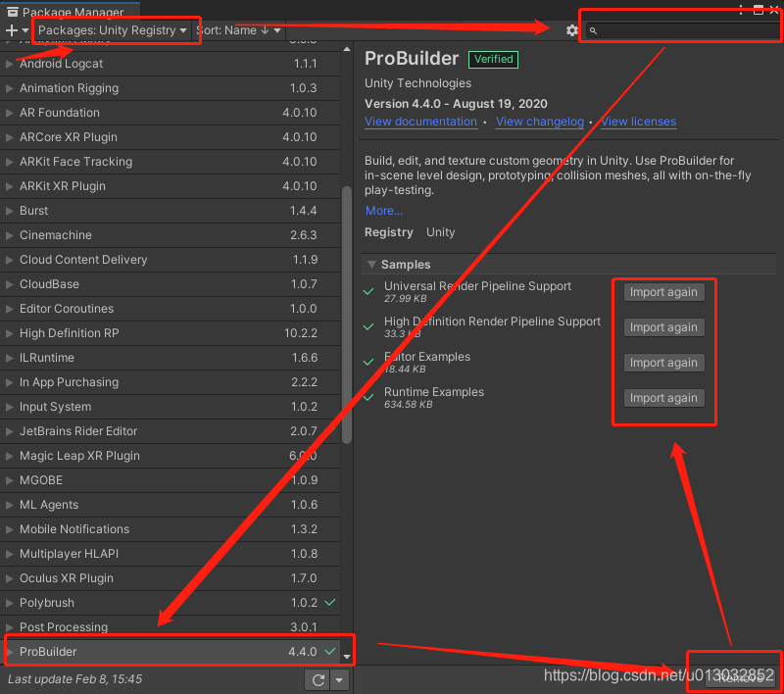Viewport: 784px width, 694px height.
Task: Click the green checkmark beside Polybrush
Action: 330,602
